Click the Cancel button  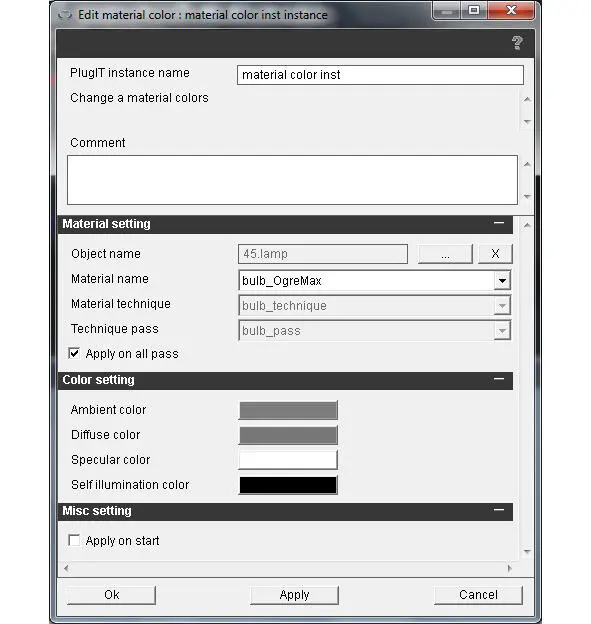[478, 595]
